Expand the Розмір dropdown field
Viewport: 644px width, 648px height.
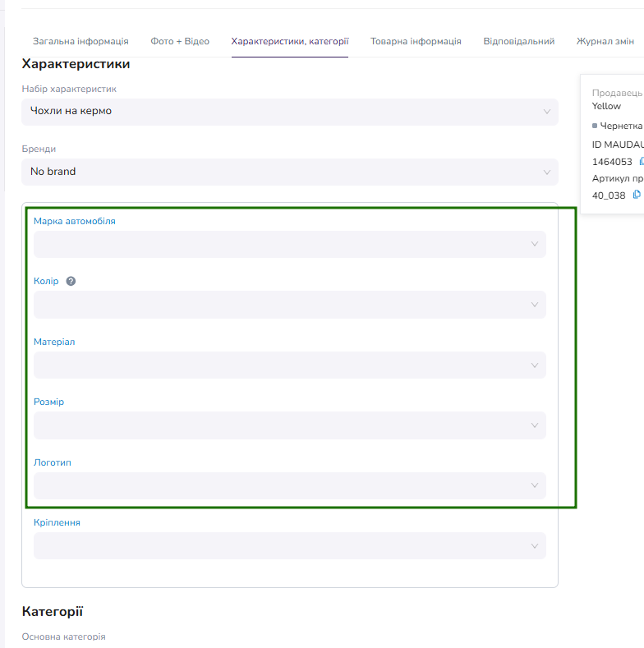[290, 425]
